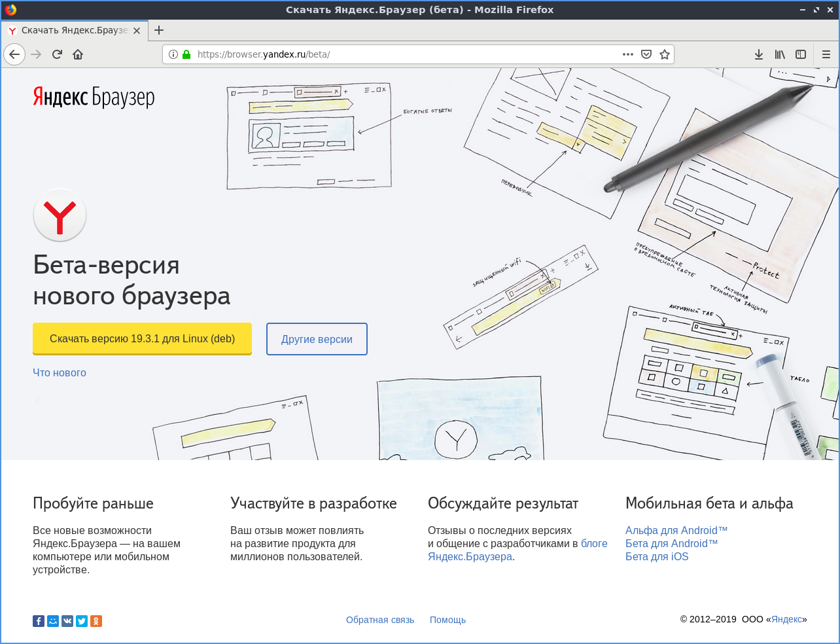Reload the current page
Image resolution: width=840 pixels, height=644 pixels.
[57, 54]
